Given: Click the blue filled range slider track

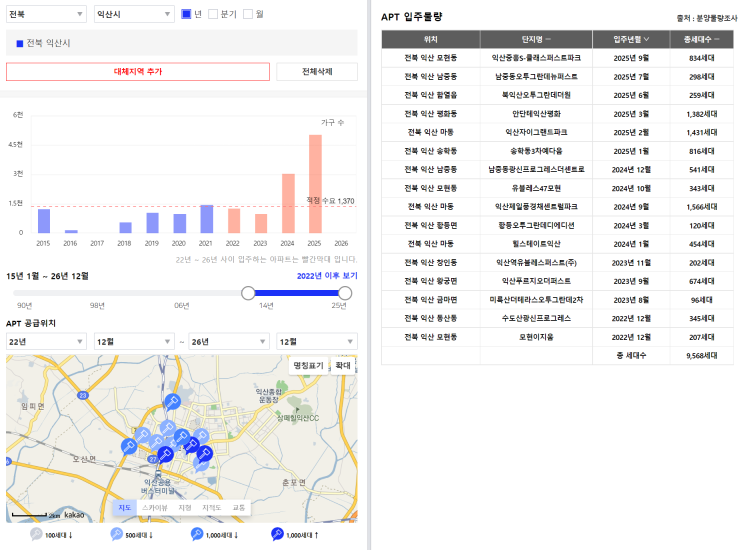Looking at the screenshot, I should click(297, 293).
